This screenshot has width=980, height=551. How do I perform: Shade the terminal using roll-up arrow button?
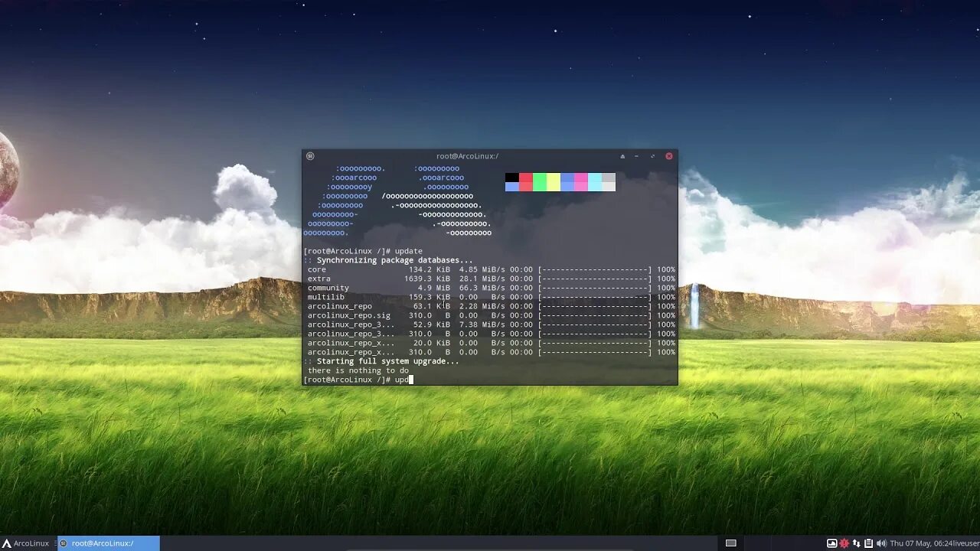click(622, 156)
